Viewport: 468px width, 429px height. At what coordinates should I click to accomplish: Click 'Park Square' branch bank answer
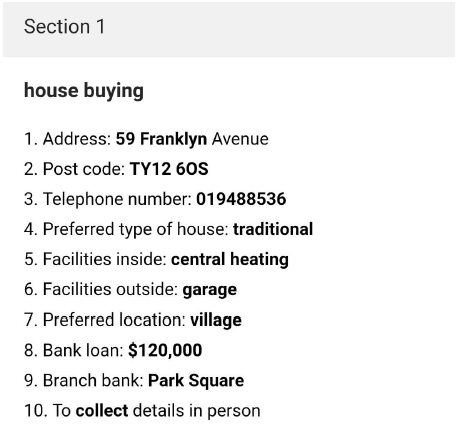pyautogui.click(x=196, y=381)
